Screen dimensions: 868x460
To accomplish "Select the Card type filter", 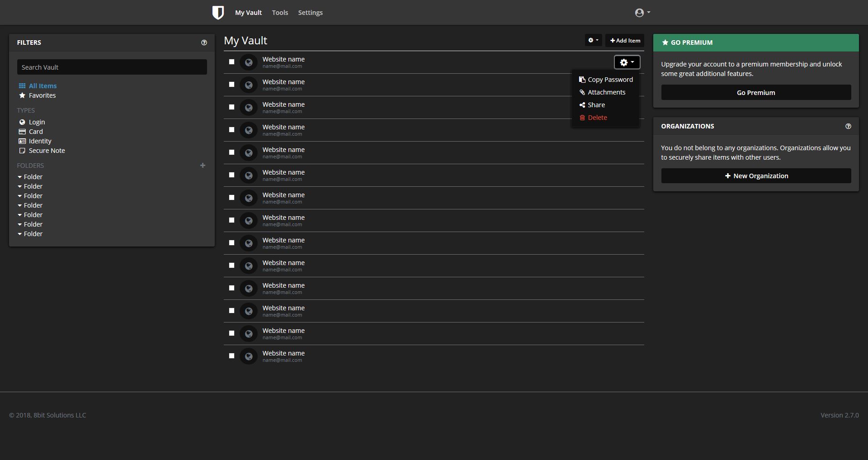I will (x=35, y=131).
